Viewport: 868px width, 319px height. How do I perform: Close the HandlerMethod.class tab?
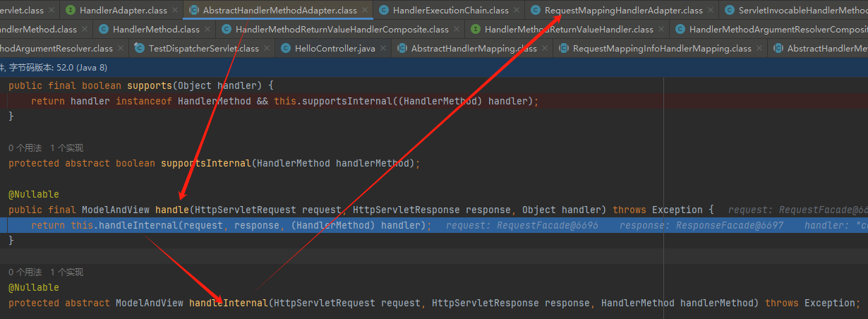208,30
